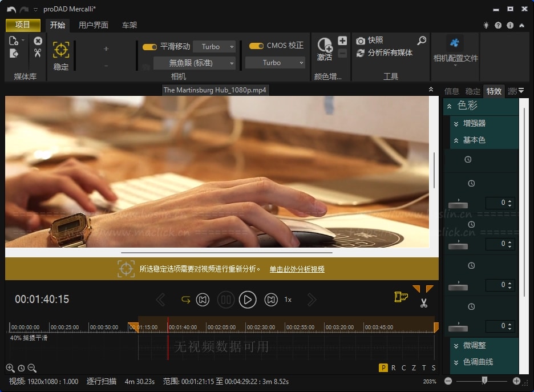Open the Turbo dropdown under CMOS 校正
This screenshot has height=392, width=534.
275,63
